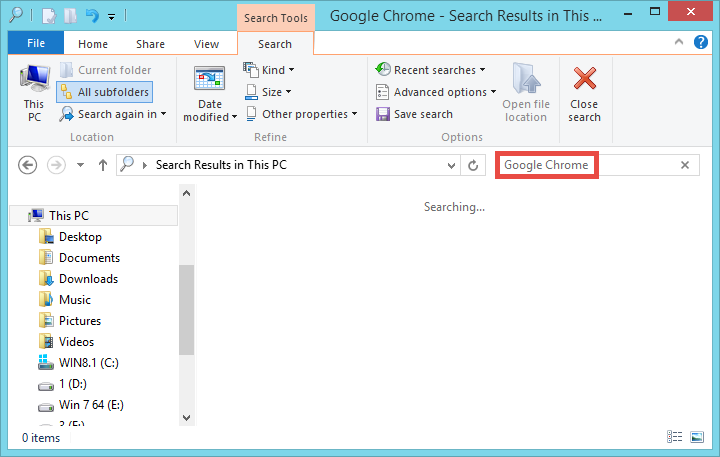Open the Recent searches dropdown

pos(431,70)
